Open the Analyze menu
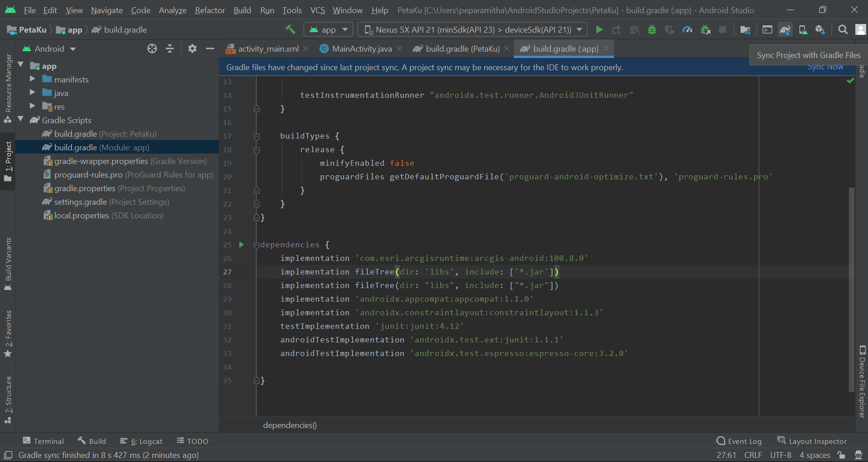 click(173, 10)
